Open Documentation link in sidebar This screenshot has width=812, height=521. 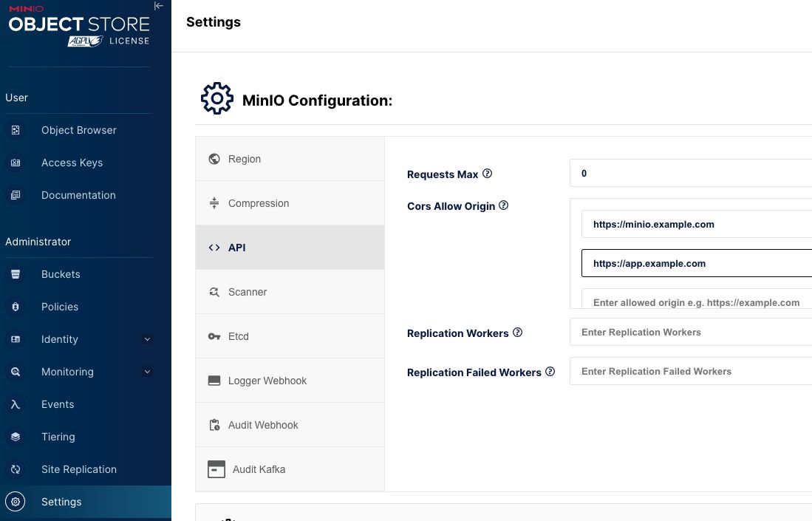pyautogui.click(x=78, y=195)
